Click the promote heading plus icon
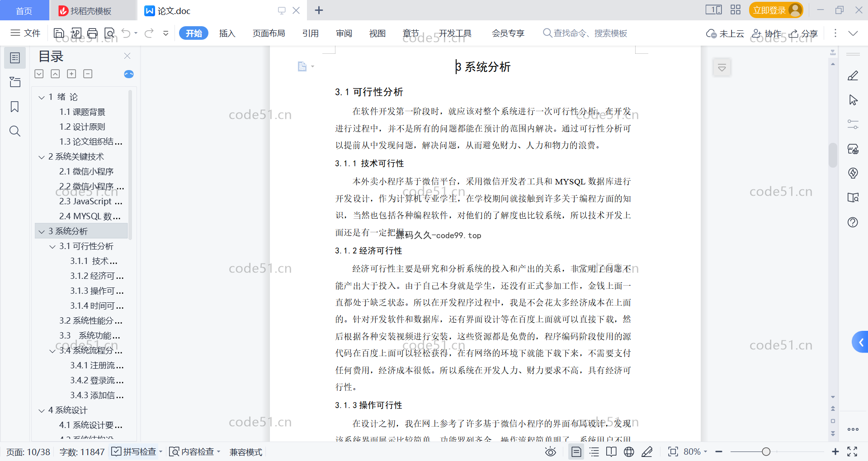 [71, 74]
